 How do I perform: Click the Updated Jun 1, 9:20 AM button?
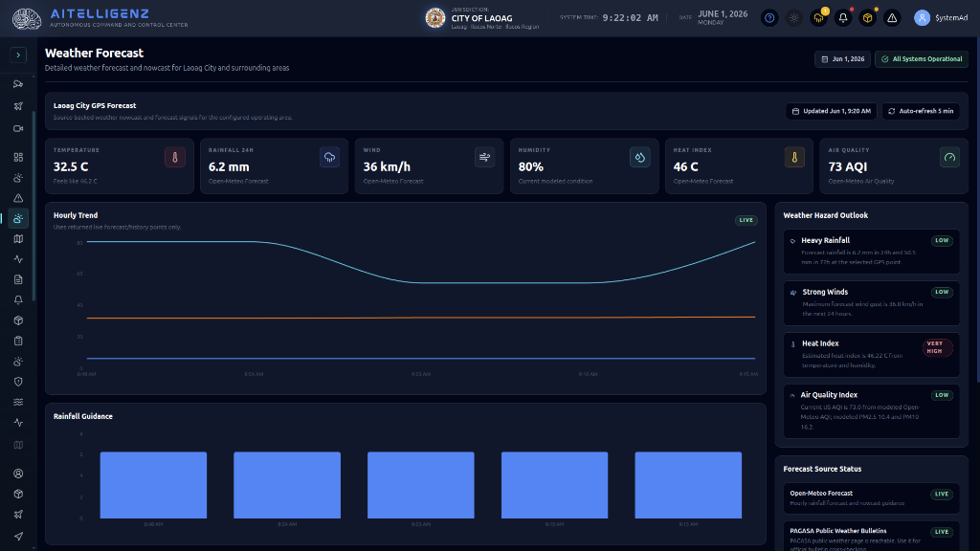point(831,111)
